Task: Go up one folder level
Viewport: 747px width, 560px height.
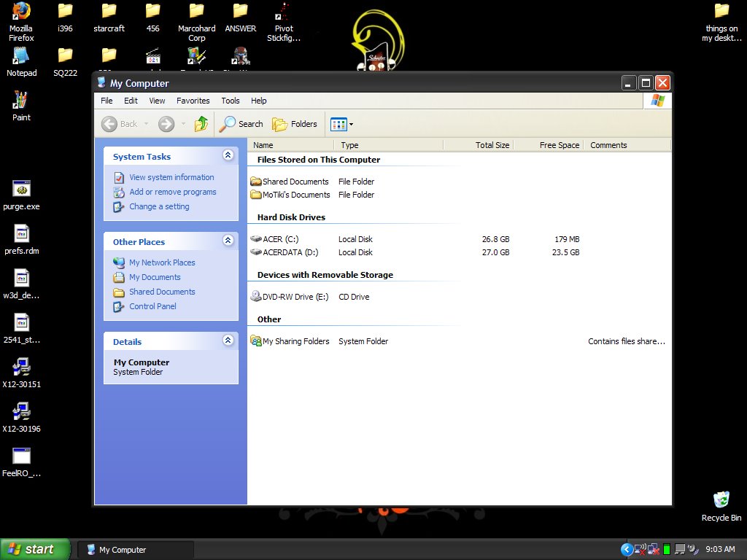Action: click(x=201, y=124)
